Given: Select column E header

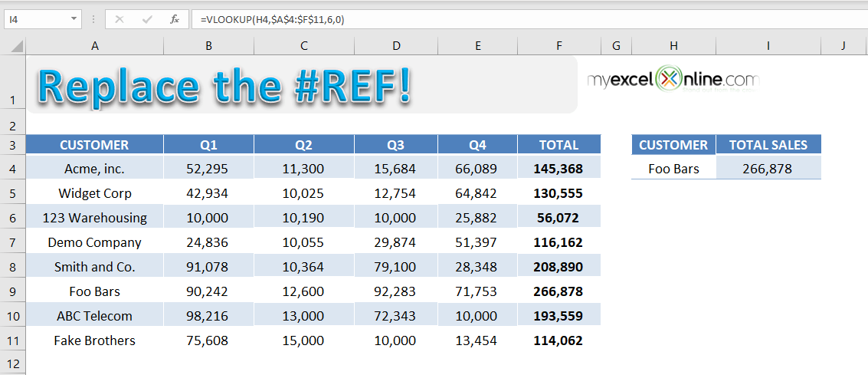Looking at the screenshot, I should (x=477, y=47).
